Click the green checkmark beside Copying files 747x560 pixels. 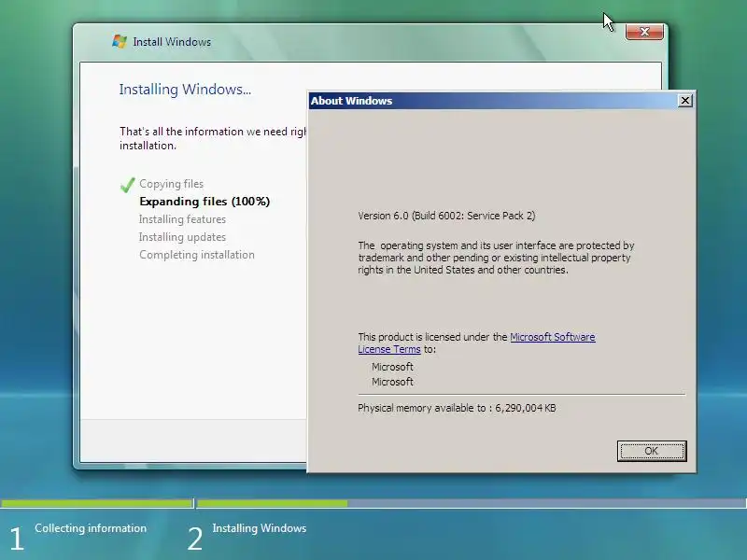click(x=128, y=185)
